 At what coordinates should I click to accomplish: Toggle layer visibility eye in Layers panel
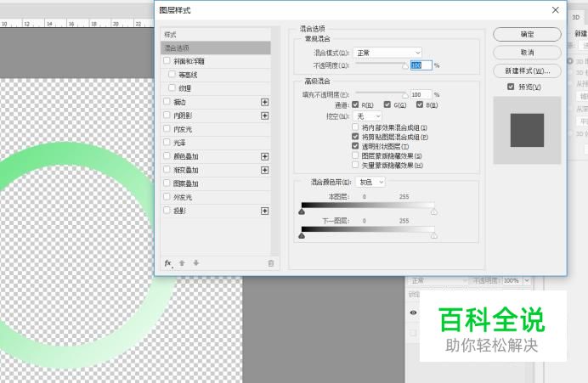[413, 313]
